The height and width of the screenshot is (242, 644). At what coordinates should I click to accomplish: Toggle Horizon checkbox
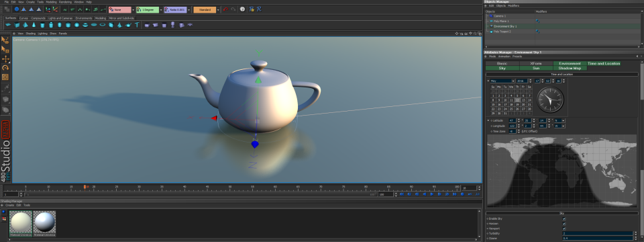point(564,223)
